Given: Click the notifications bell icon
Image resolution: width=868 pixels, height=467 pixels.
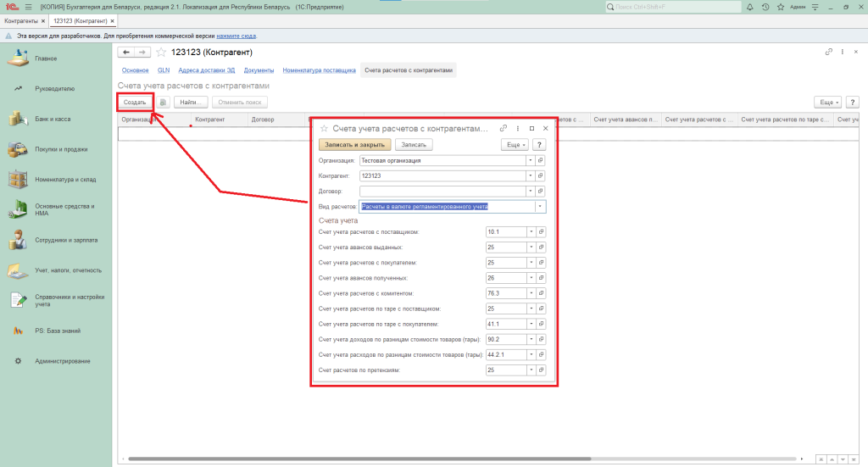Looking at the screenshot, I should (x=750, y=7).
